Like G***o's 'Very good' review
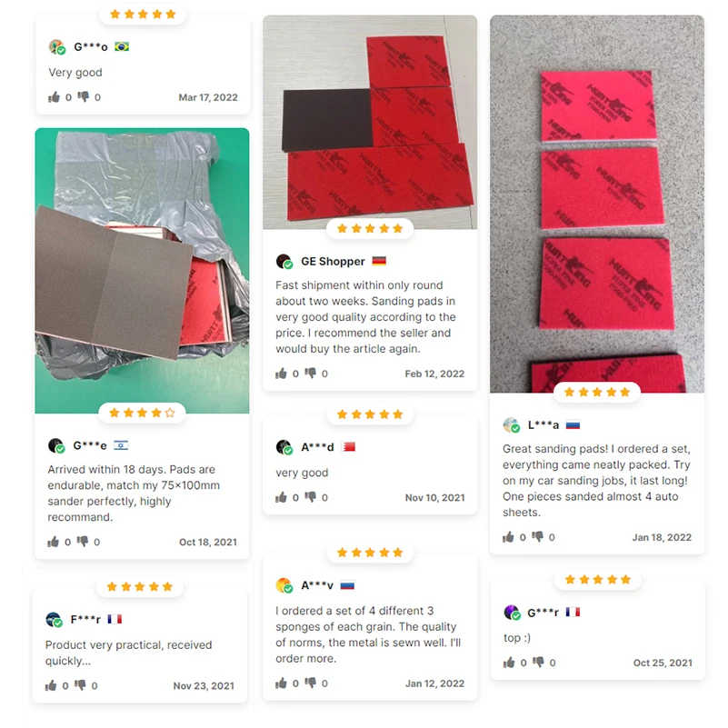This screenshot has height=728, width=728. click(55, 97)
